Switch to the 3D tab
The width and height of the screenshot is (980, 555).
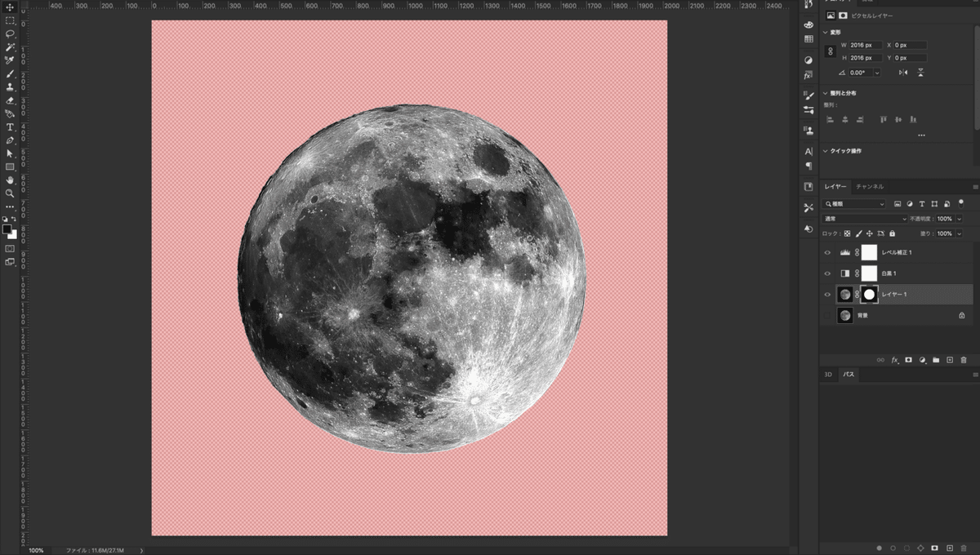tap(827, 375)
